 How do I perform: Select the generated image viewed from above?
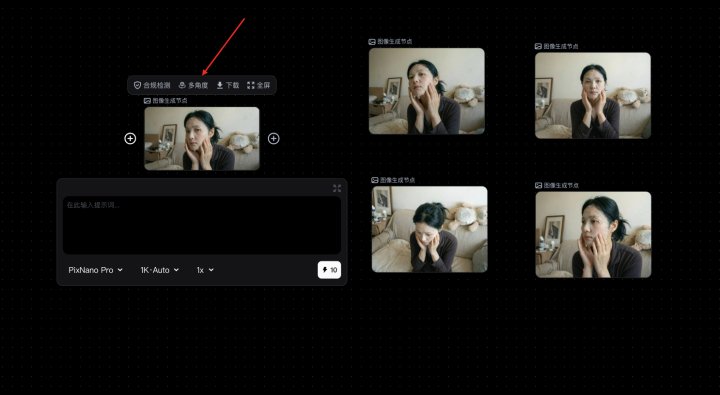(x=429, y=229)
